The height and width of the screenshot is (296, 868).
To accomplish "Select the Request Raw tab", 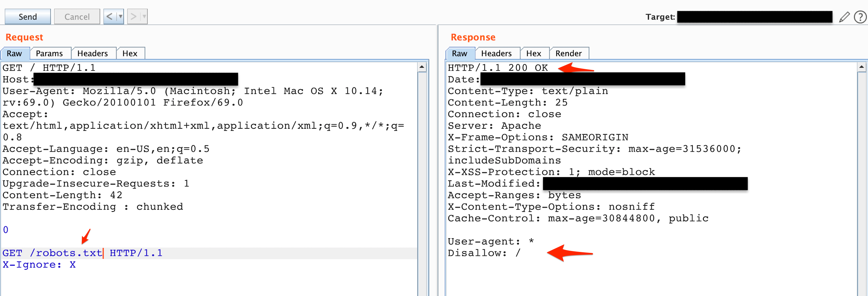I will point(15,53).
